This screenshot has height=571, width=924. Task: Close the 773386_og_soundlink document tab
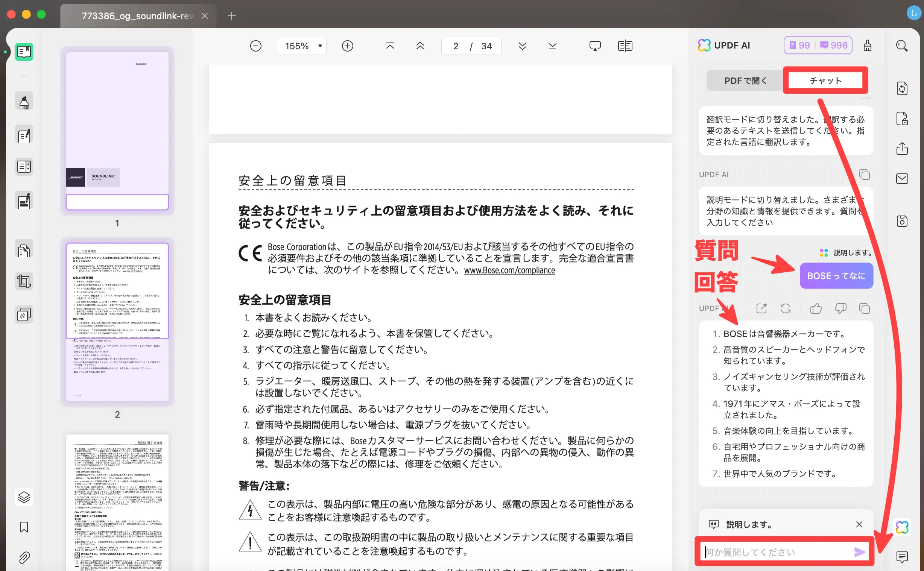(205, 16)
